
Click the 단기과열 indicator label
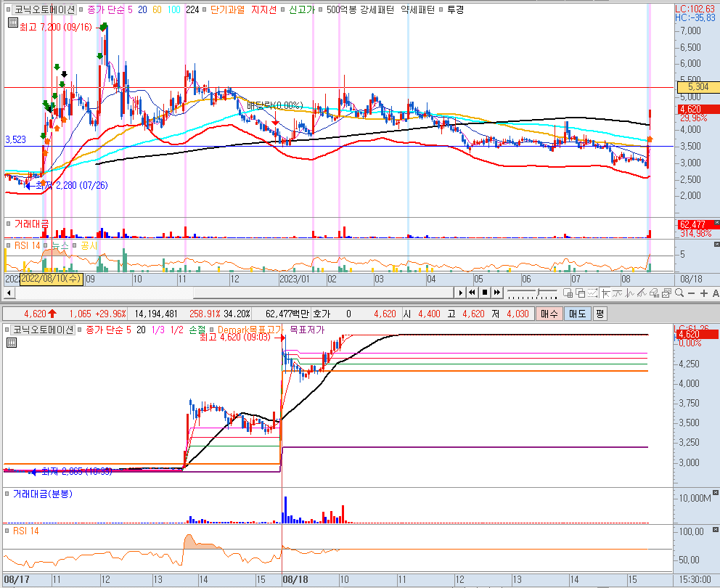(x=227, y=9)
